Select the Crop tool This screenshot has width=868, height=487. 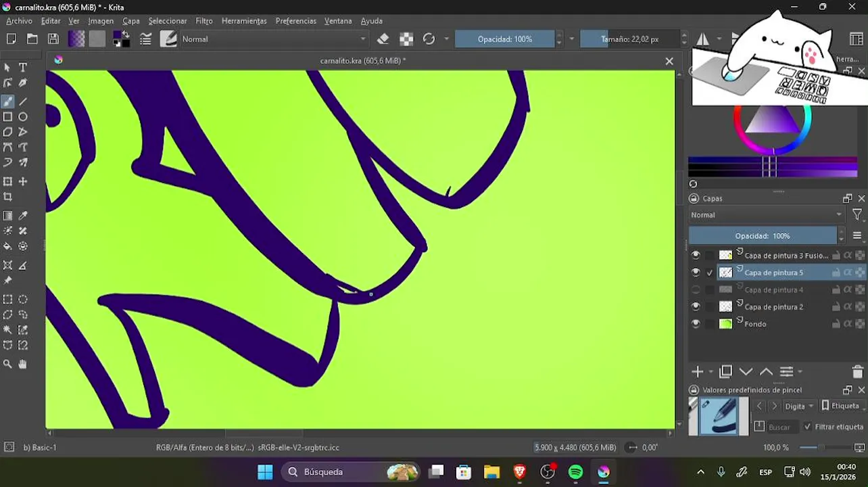[7, 197]
